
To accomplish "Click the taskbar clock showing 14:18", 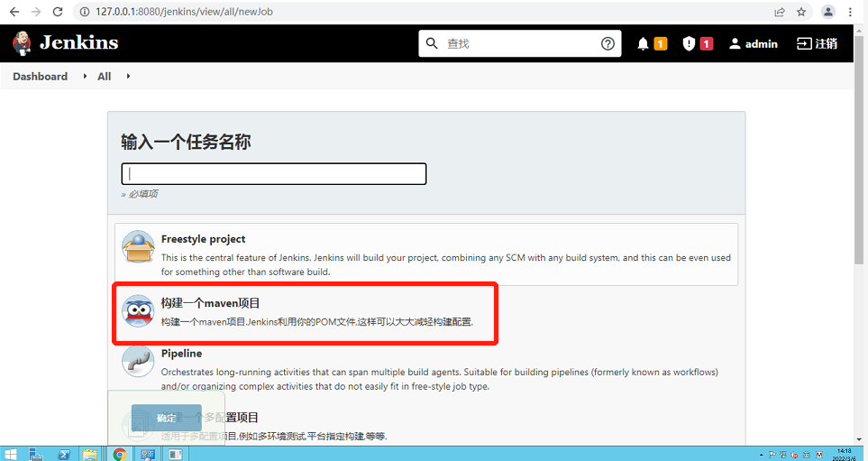I will tap(845, 455).
